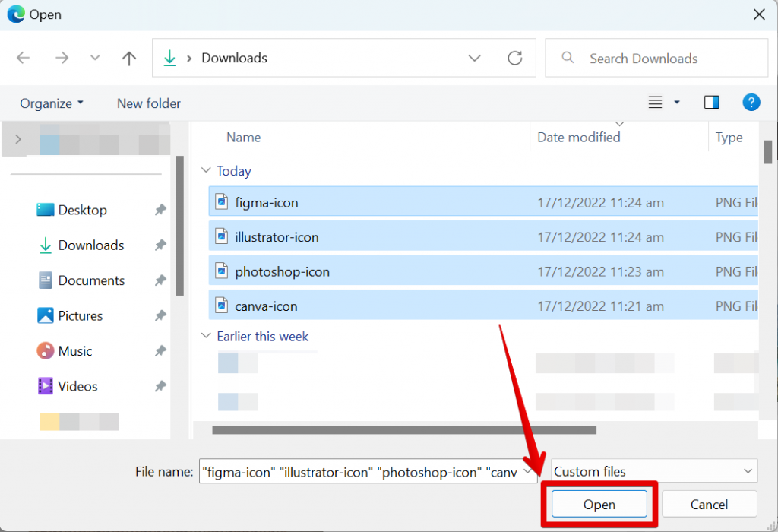
Task: Open the Organize menu
Action: tap(52, 103)
